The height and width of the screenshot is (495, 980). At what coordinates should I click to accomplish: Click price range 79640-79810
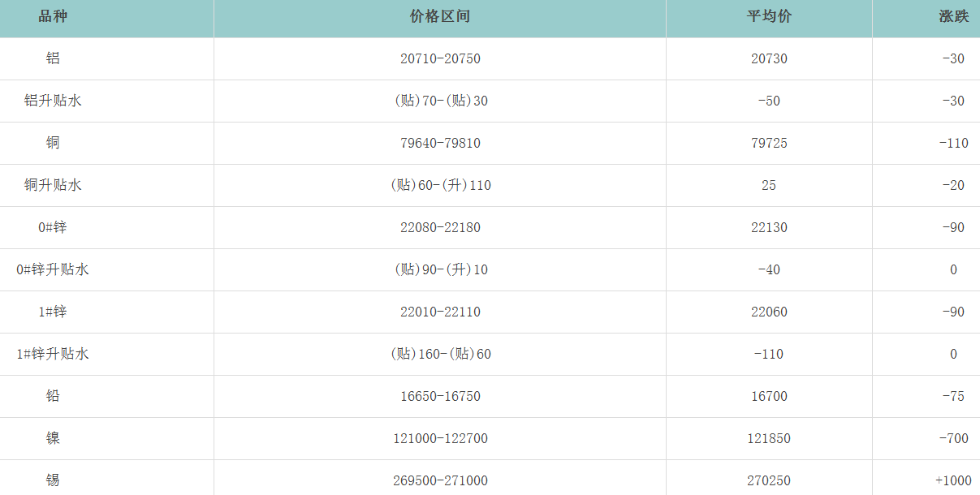[440, 143]
